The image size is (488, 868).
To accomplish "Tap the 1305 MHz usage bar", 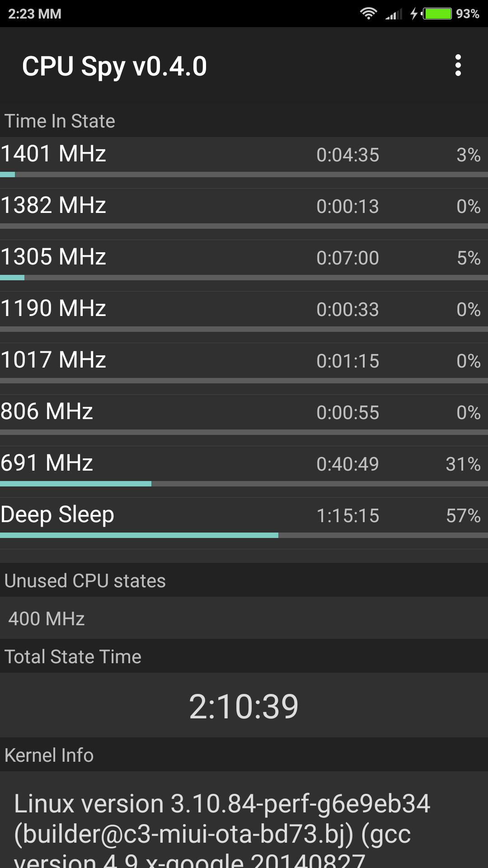I will pyautogui.click(x=244, y=277).
